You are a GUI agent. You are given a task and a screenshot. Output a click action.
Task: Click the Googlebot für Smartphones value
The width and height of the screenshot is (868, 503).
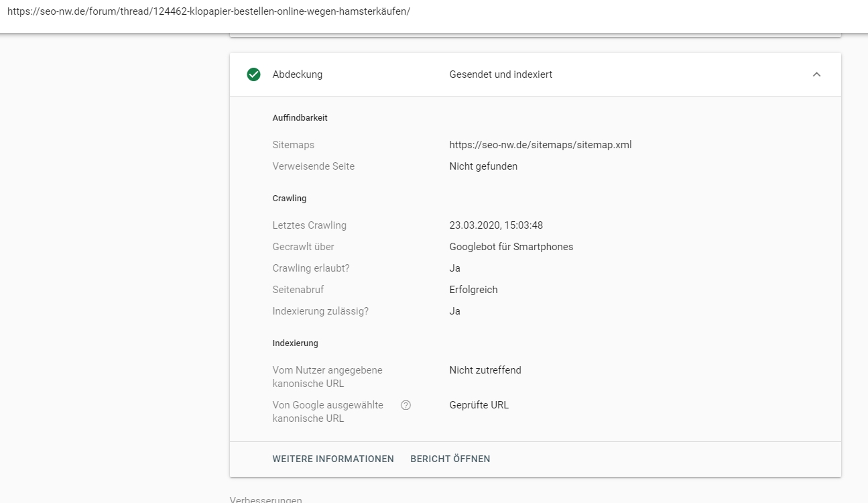click(x=511, y=247)
